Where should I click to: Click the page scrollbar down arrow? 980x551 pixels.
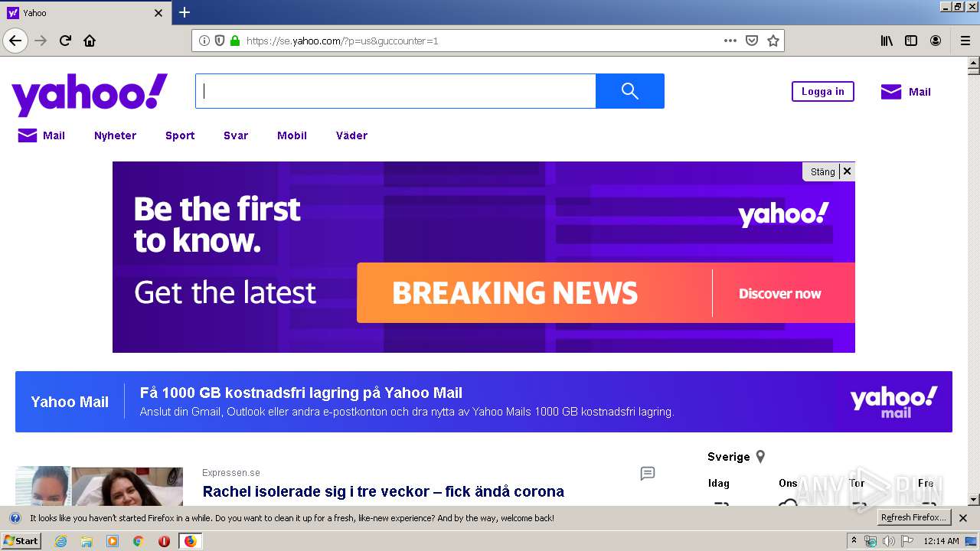(x=973, y=500)
